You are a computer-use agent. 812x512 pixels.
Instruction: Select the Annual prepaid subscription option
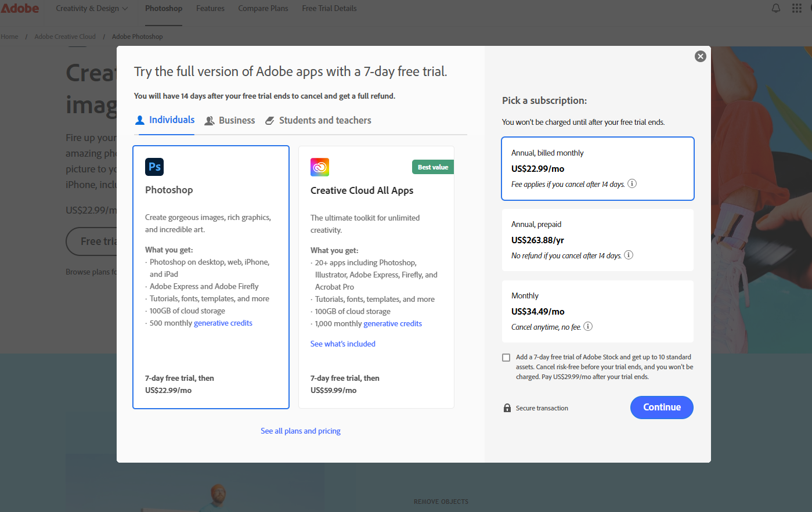coord(597,240)
